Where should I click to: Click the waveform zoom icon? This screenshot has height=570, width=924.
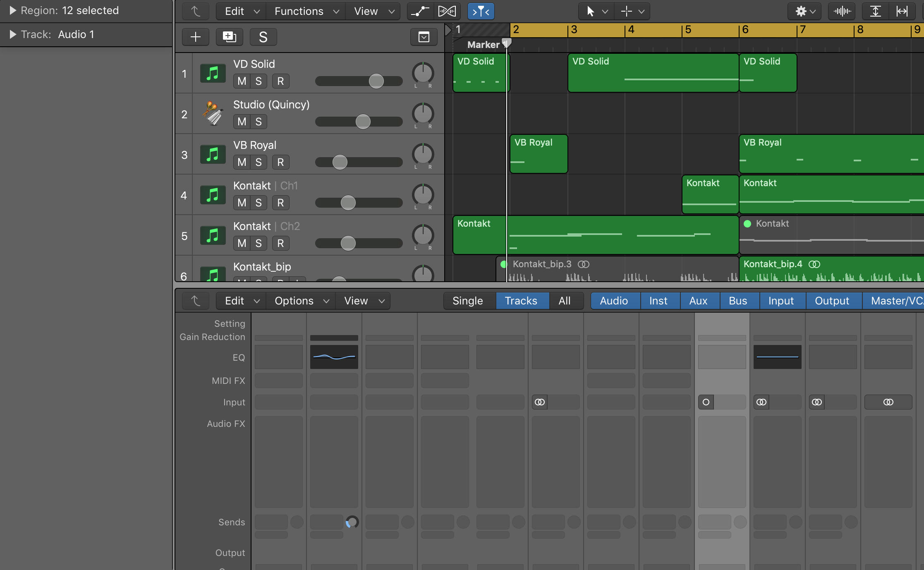842,11
